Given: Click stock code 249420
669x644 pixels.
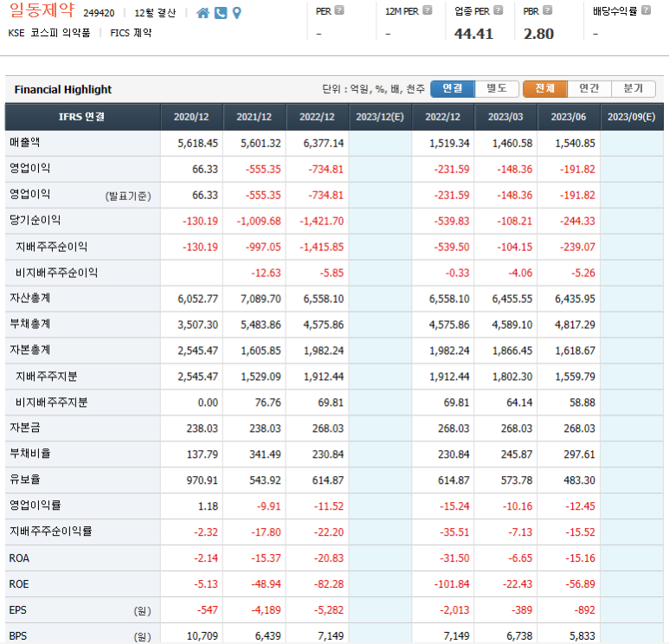Looking at the screenshot, I should [99, 13].
